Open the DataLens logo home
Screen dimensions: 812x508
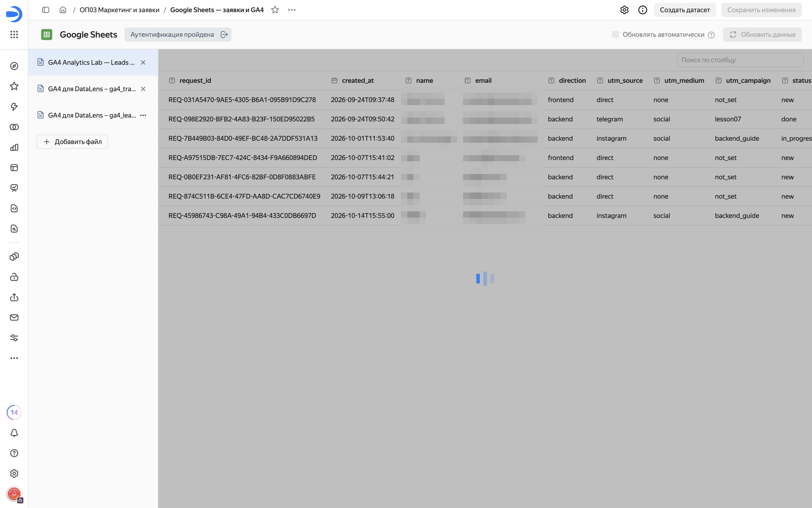[x=14, y=14]
